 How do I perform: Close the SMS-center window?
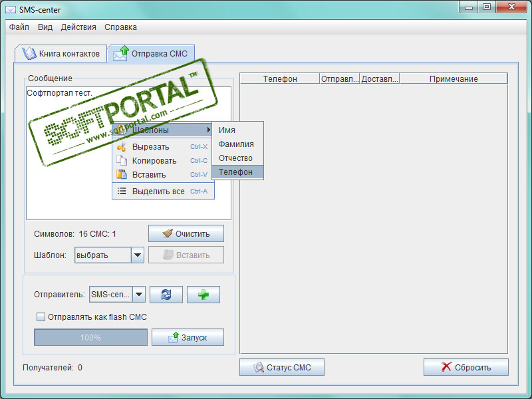pyautogui.click(x=511, y=7)
